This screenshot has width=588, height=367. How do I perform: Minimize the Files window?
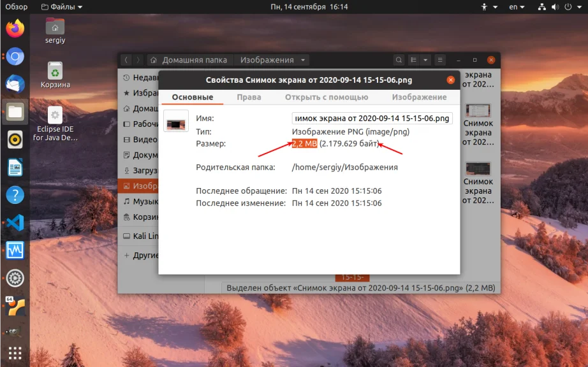pos(459,60)
